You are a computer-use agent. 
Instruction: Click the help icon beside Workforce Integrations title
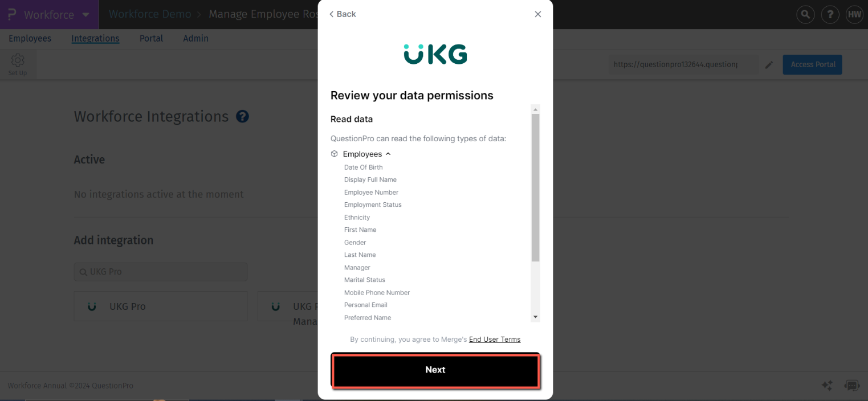pyautogui.click(x=242, y=116)
